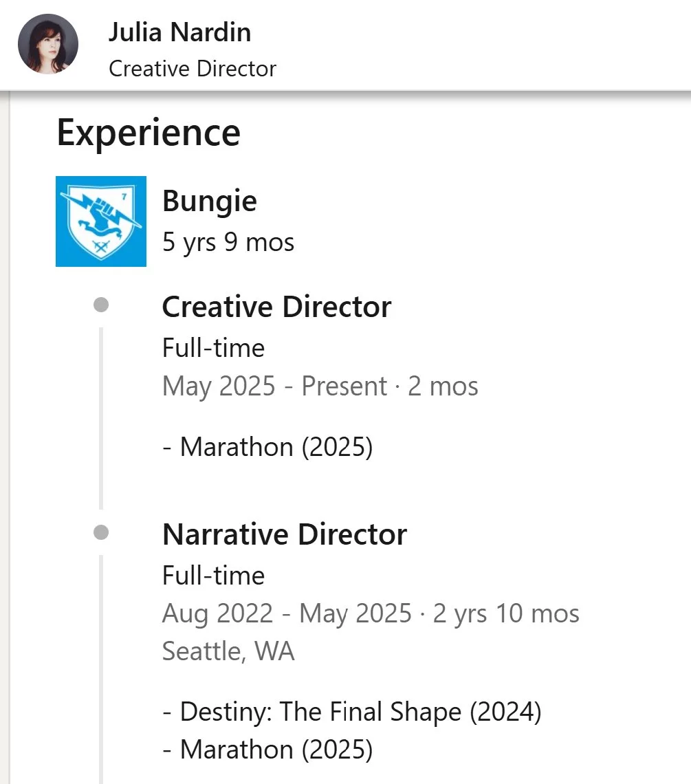The height and width of the screenshot is (784, 691).
Task: Open the Creative Director role title
Action: pyautogui.click(x=276, y=307)
